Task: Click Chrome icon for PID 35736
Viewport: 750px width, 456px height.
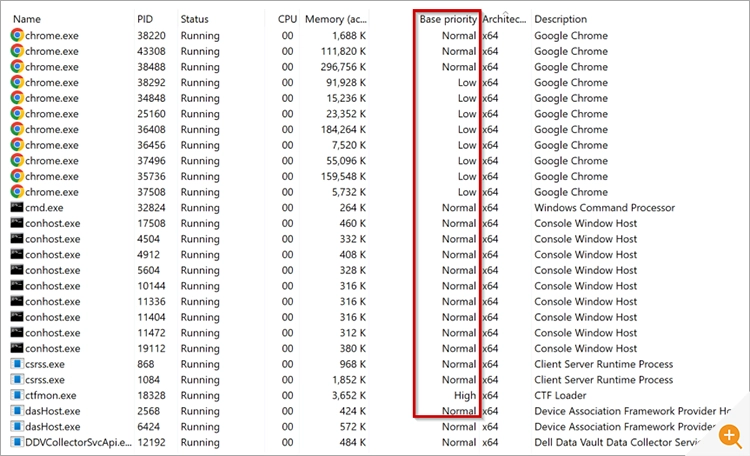Action: click(17, 176)
